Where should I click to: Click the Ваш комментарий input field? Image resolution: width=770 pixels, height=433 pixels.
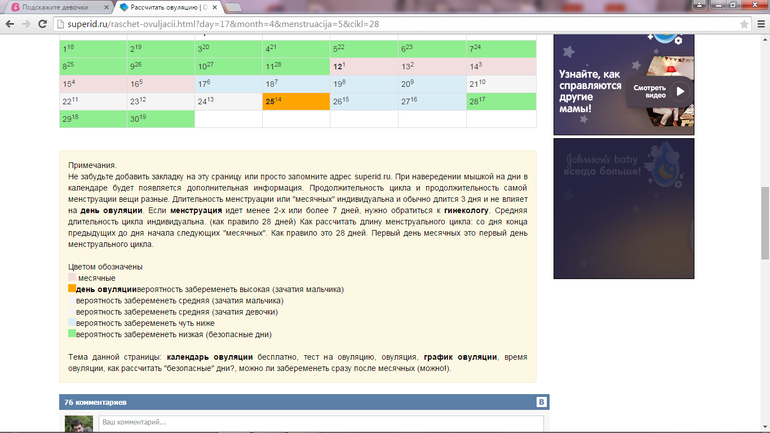tap(321, 423)
